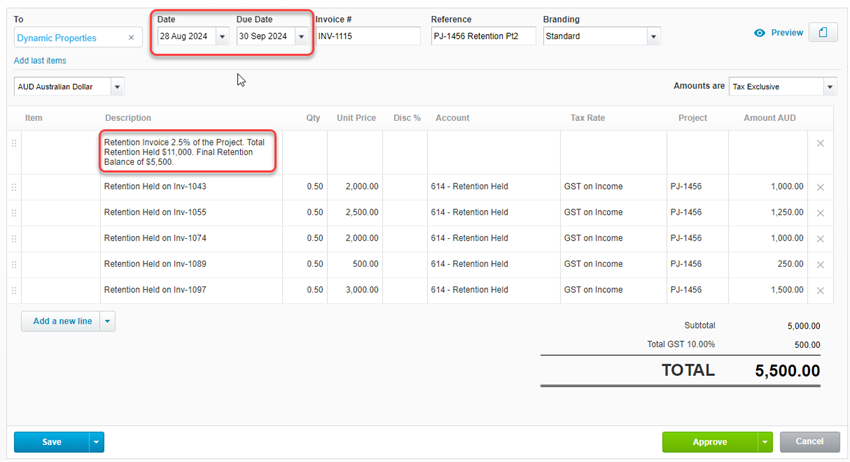Open the Date picker dropdown arrow
The width and height of the screenshot is (850, 462).
222,36
